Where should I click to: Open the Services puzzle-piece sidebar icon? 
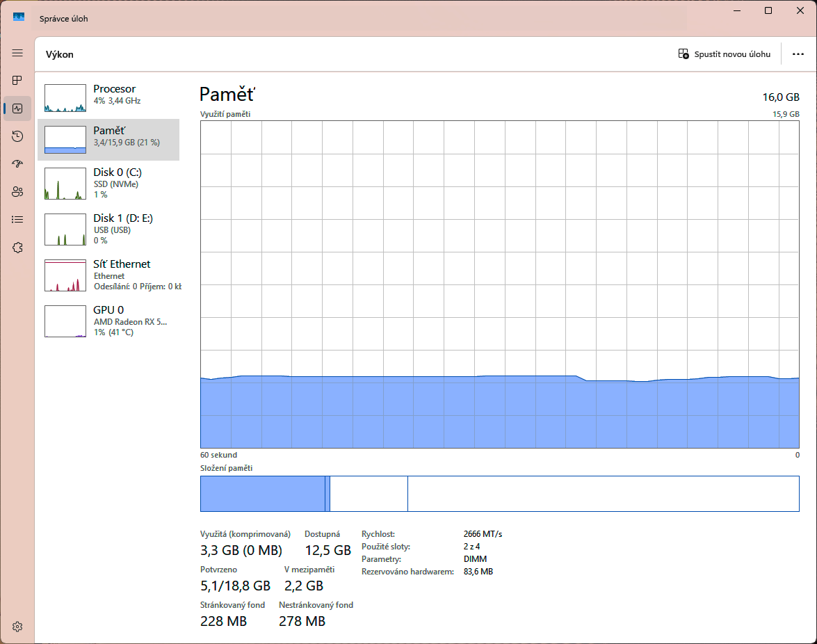point(17,248)
